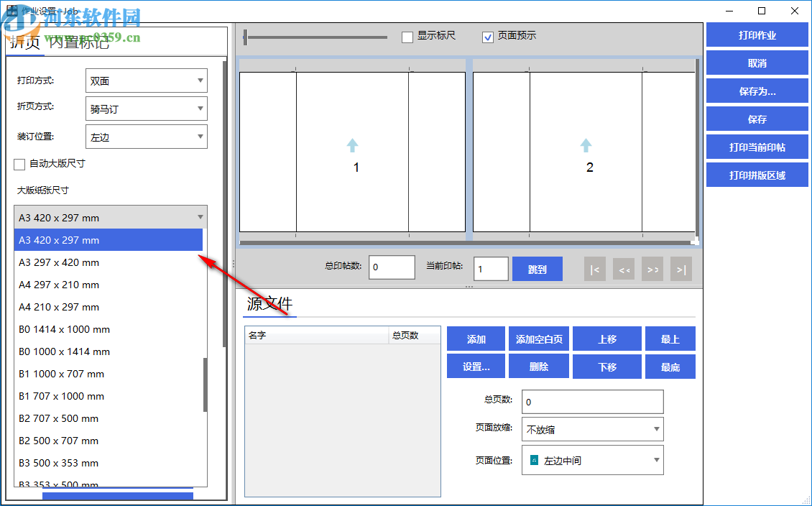Image resolution: width=812 pixels, height=506 pixels.
Task: Click 打印作业 button
Action: pyautogui.click(x=757, y=35)
